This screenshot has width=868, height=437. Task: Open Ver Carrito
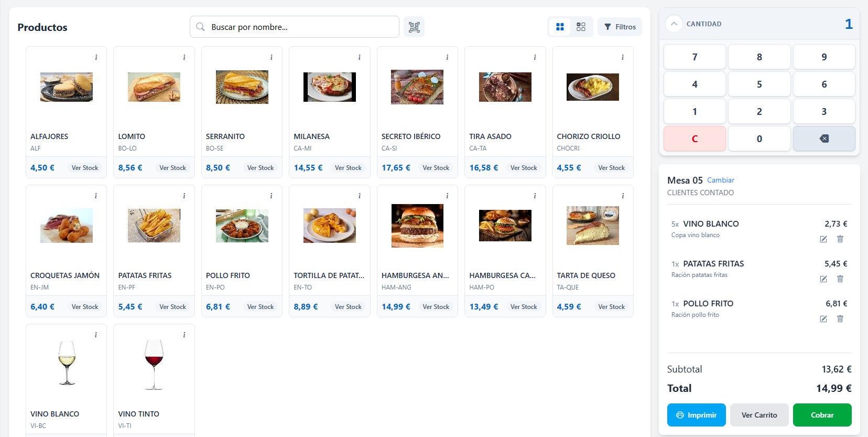click(x=759, y=415)
